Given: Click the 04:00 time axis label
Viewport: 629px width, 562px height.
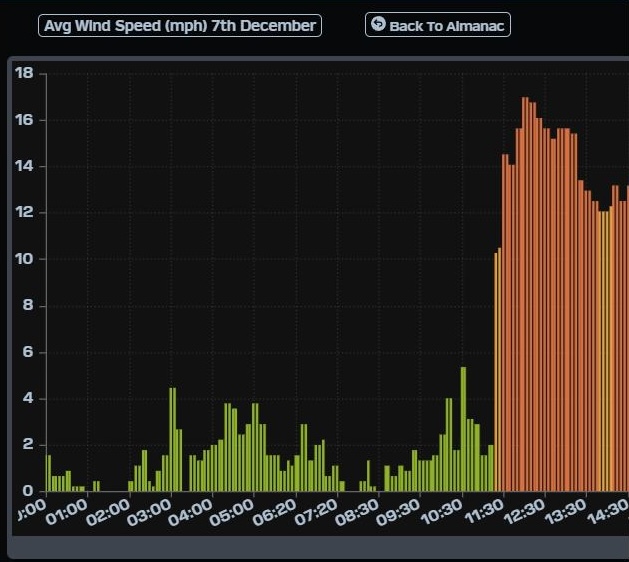Looking at the screenshot, I should coord(192,513).
